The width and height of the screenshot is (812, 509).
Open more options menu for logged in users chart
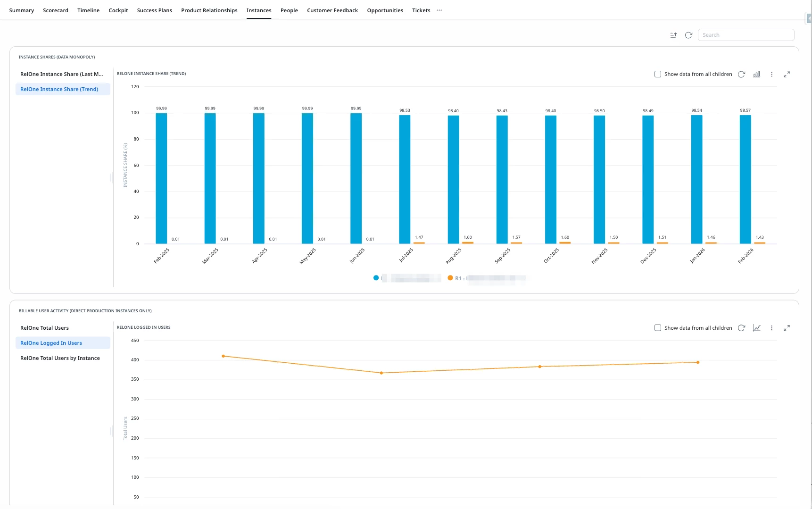tap(772, 328)
